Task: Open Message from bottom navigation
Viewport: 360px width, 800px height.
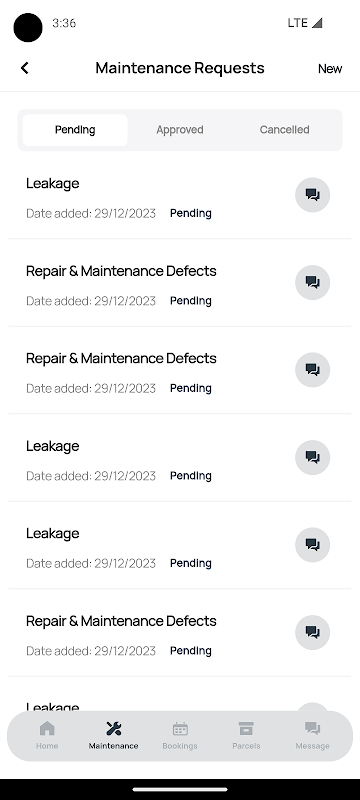Action: tap(313, 735)
